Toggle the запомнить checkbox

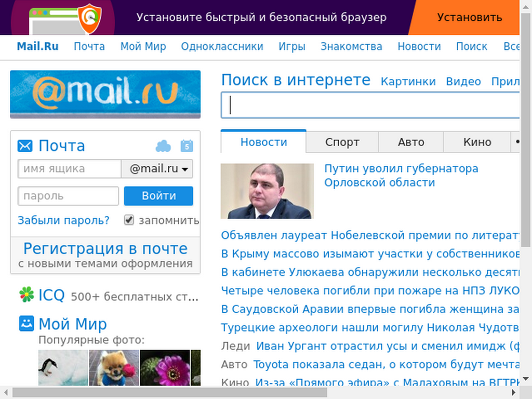pyautogui.click(x=129, y=220)
